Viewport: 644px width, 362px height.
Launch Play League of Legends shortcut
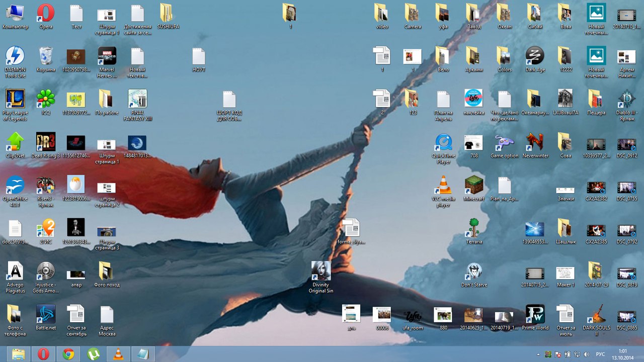coord(15,105)
